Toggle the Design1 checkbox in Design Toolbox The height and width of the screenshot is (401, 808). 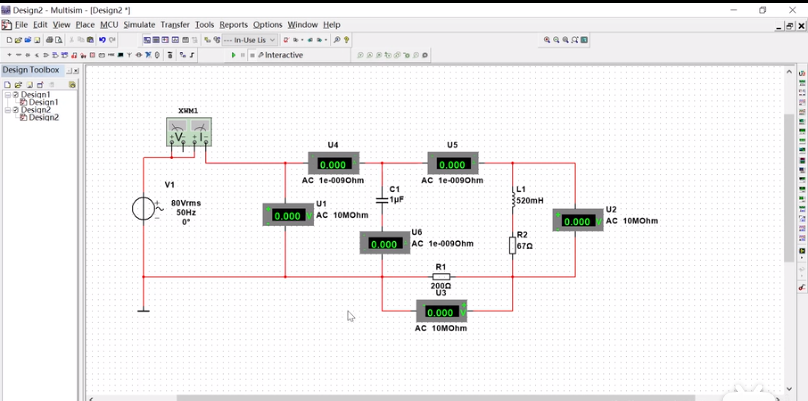coord(15,95)
